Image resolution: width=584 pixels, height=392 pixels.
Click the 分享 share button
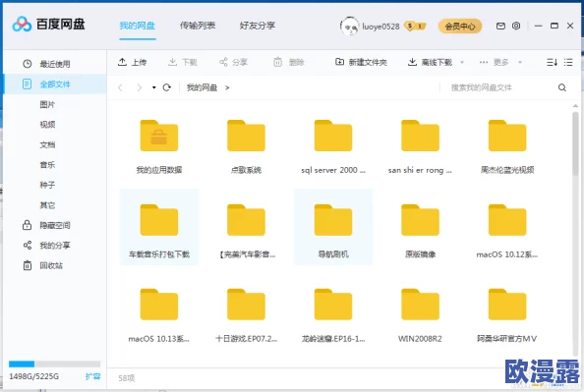click(x=234, y=62)
